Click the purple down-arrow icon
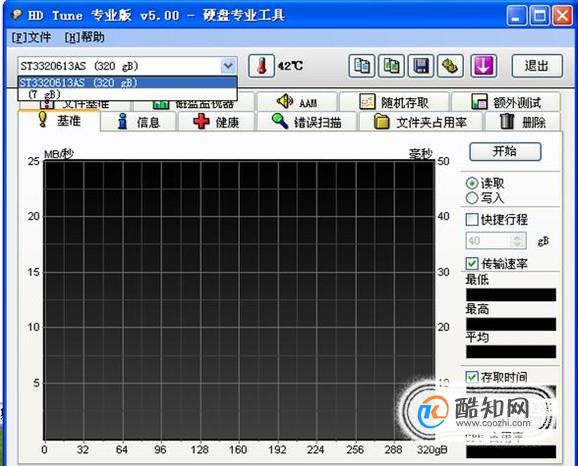This screenshot has height=466, width=578. click(x=484, y=66)
